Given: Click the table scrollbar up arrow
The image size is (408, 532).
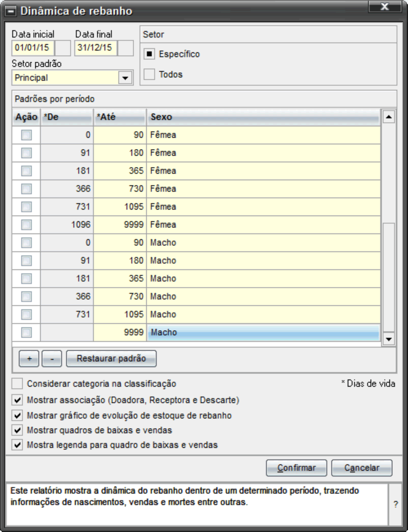Looking at the screenshot, I should coord(388,117).
